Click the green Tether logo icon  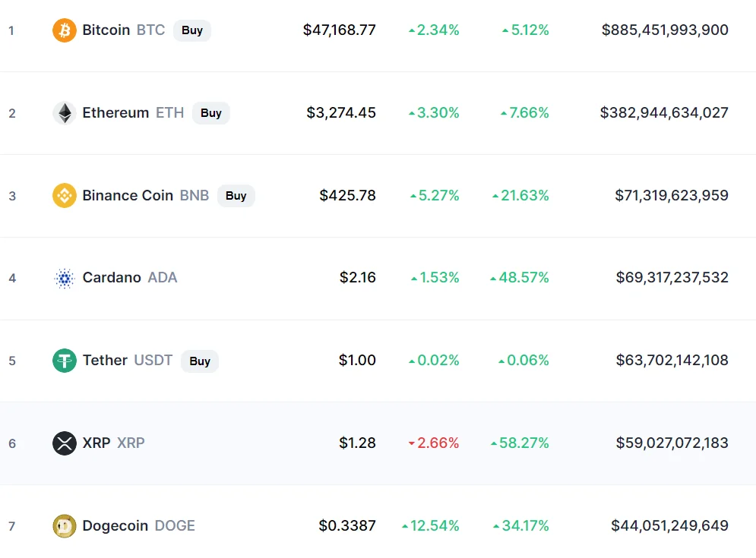tap(64, 361)
